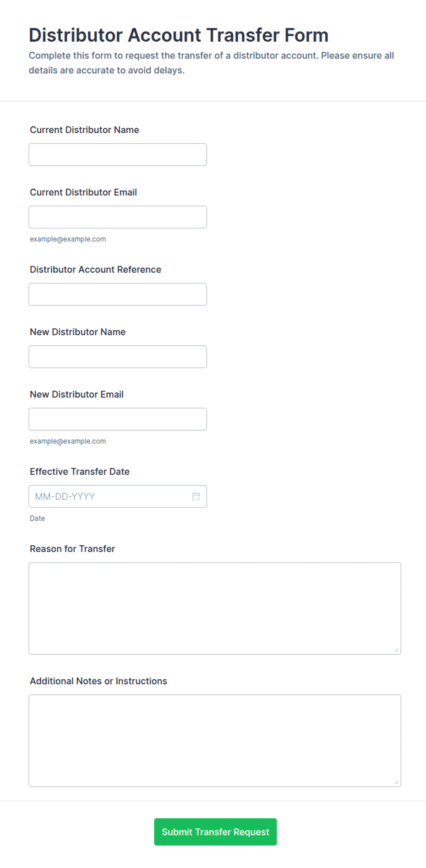Open the calendar date picker icon

click(x=196, y=496)
